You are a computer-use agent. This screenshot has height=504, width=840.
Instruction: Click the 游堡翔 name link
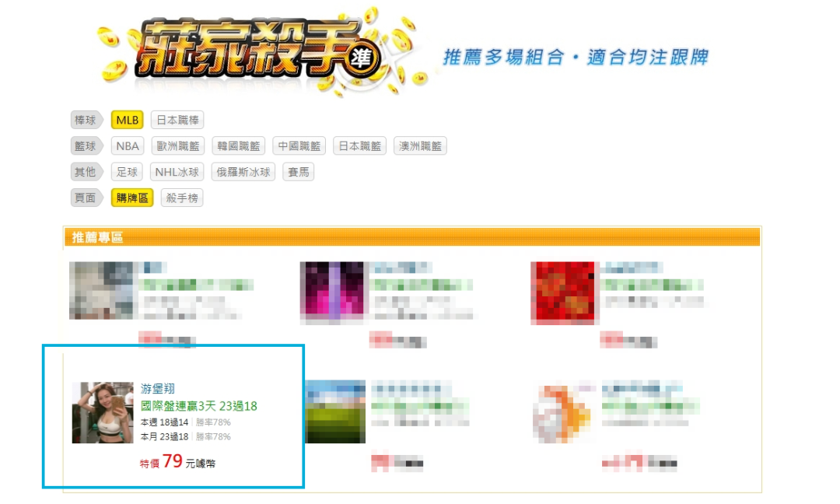(157, 388)
